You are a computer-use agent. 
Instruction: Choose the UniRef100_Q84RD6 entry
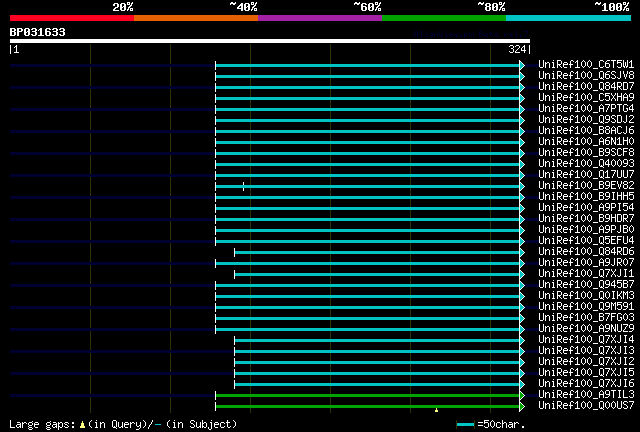[586, 252]
